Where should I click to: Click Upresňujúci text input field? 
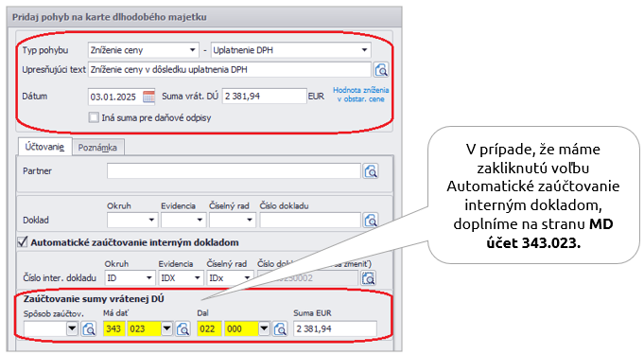click(x=229, y=70)
